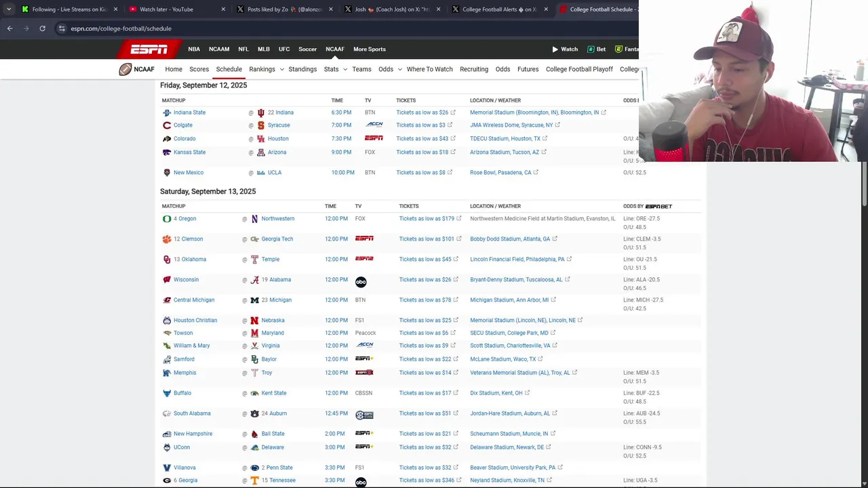The width and height of the screenshot is (868, 488).
Task: Click 'Peacock' TV label for Towson game
Action: tap(366, 333)
